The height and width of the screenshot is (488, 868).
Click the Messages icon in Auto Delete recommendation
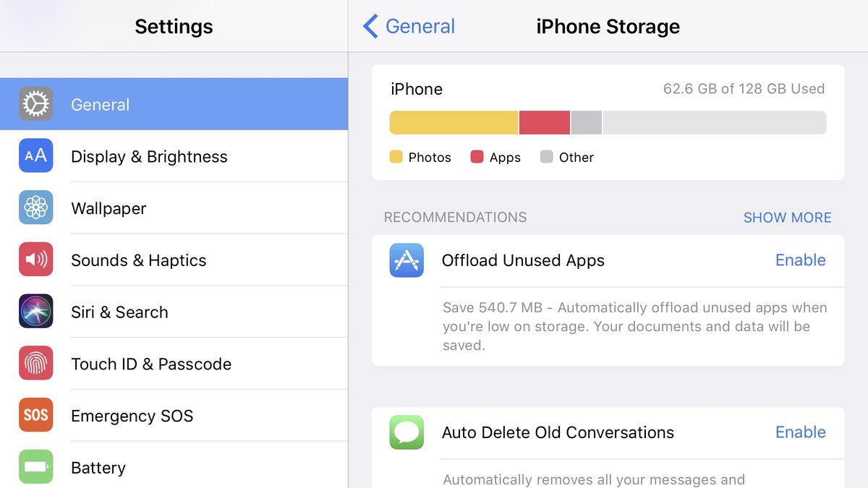407,432
